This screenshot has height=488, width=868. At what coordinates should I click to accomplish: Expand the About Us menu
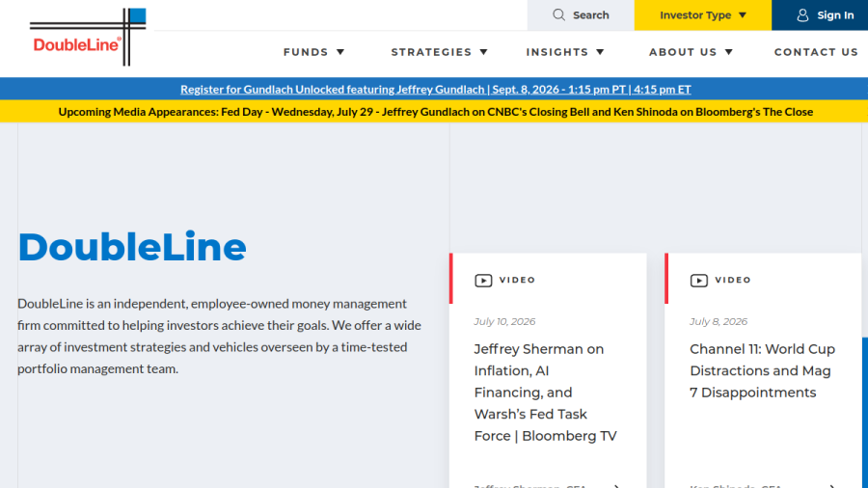point(691,52)
